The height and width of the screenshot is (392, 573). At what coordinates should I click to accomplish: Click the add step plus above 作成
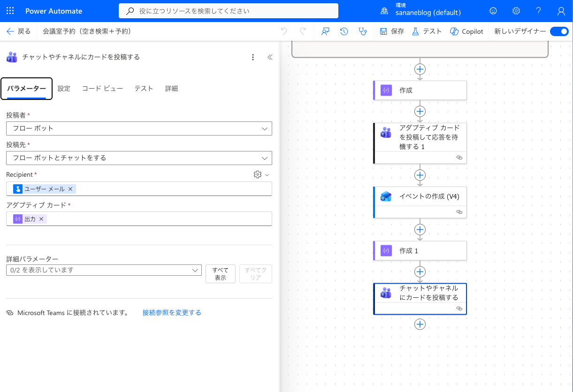pyautogui.click(x=420, y=69)
